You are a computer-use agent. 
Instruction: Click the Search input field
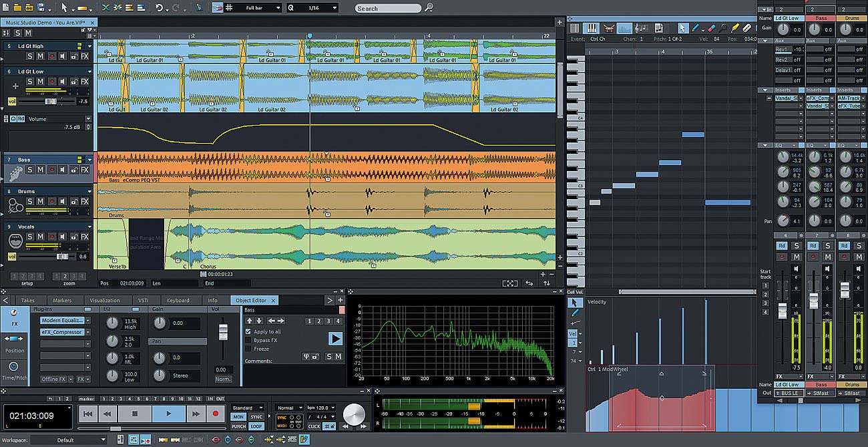[387, 8]
